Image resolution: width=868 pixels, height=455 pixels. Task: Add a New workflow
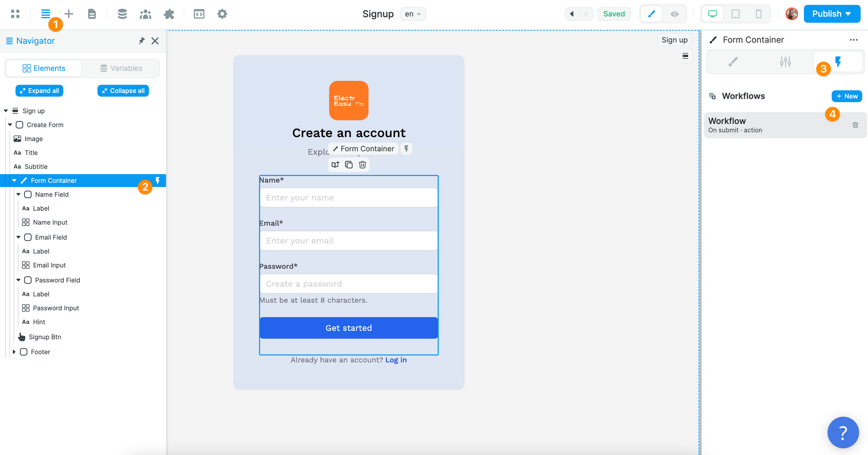(x=847, y=96)
